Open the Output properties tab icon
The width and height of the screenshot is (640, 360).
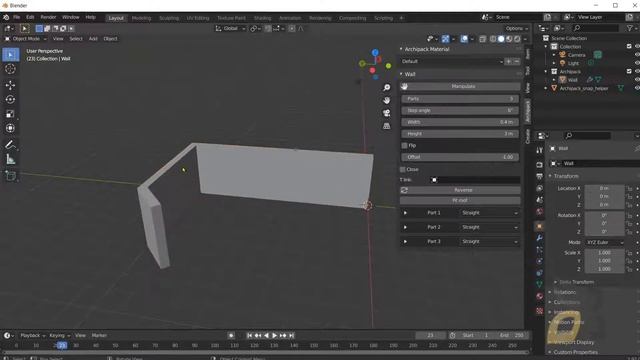pos(540,176)
